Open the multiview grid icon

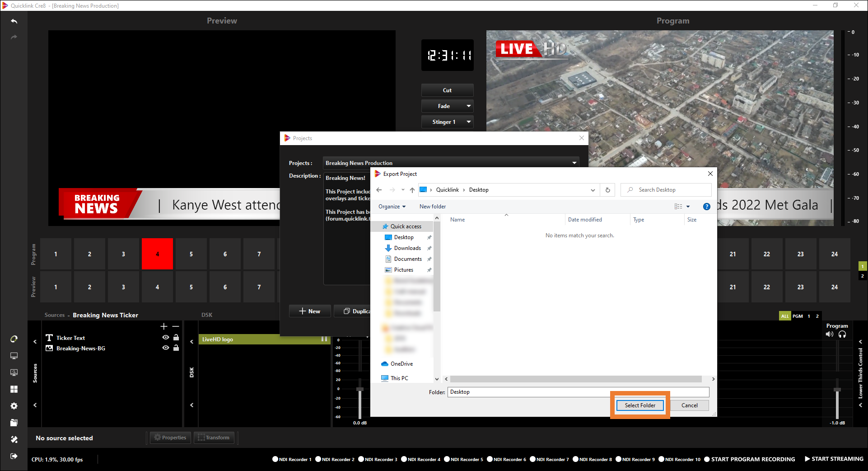[14, 389]
